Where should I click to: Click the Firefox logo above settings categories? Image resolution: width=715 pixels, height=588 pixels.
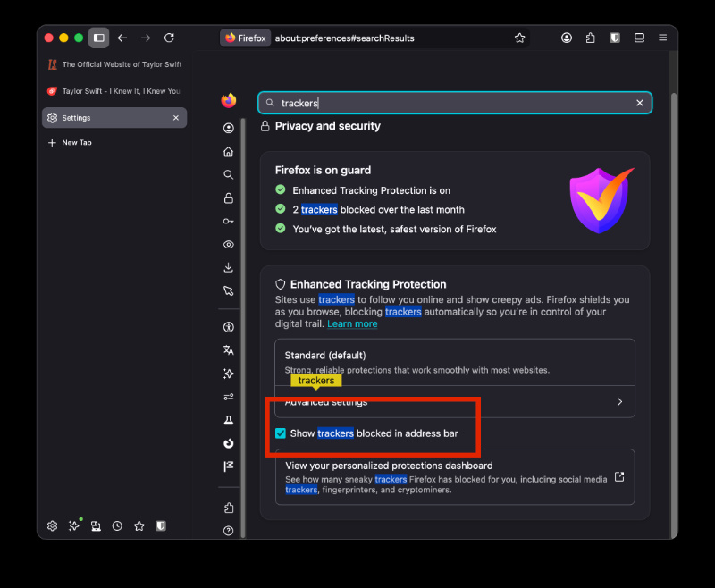[x=229, y=100]
